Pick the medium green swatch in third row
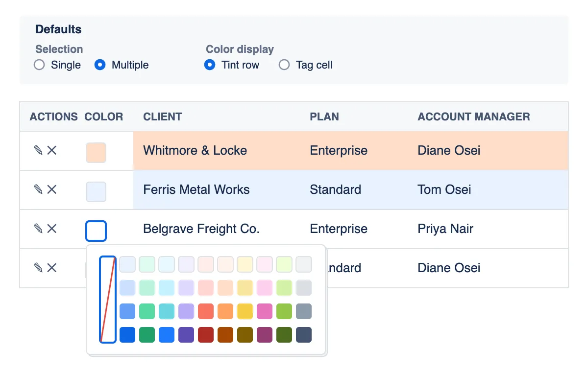Screen dimensions: 588x372 [x=147, y=311]
